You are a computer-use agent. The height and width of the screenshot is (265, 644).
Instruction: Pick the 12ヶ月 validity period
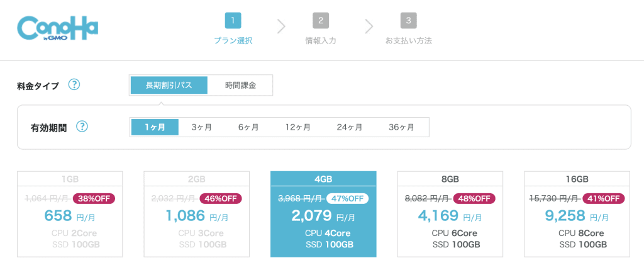click(x=298, y=127)
